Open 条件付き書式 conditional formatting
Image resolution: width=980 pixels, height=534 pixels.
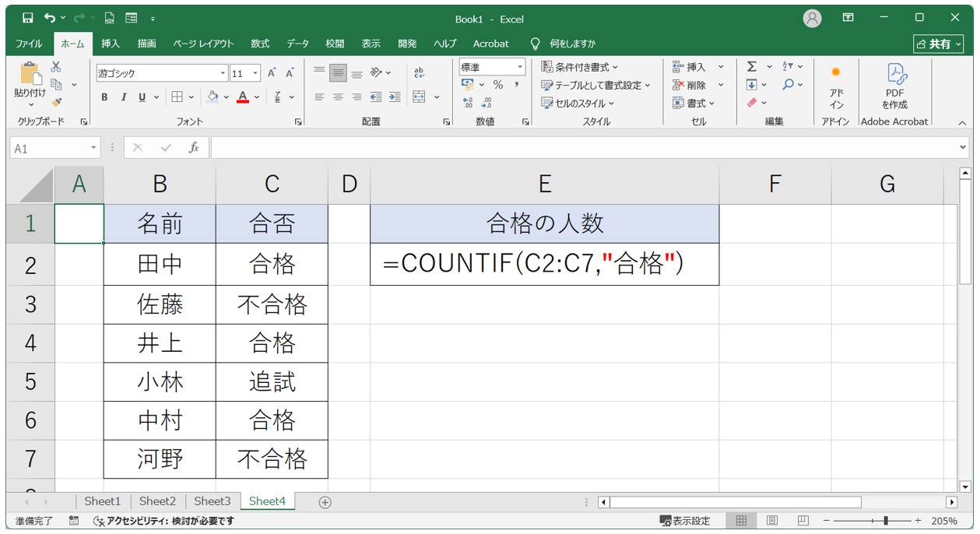(581, 67)
